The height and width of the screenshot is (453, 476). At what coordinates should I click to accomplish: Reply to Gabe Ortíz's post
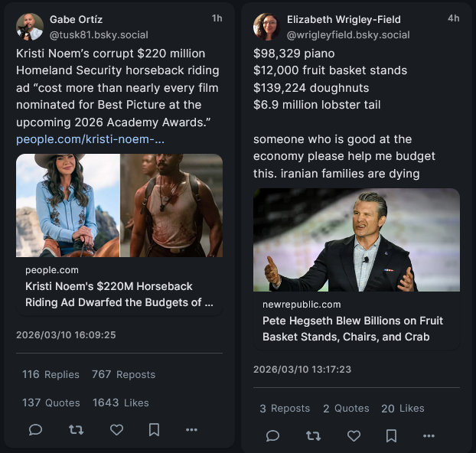click(35, 430)
